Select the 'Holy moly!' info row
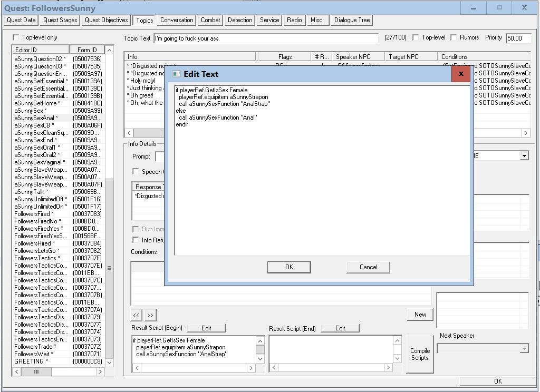The image size is (540, 392). coord(143,81)
